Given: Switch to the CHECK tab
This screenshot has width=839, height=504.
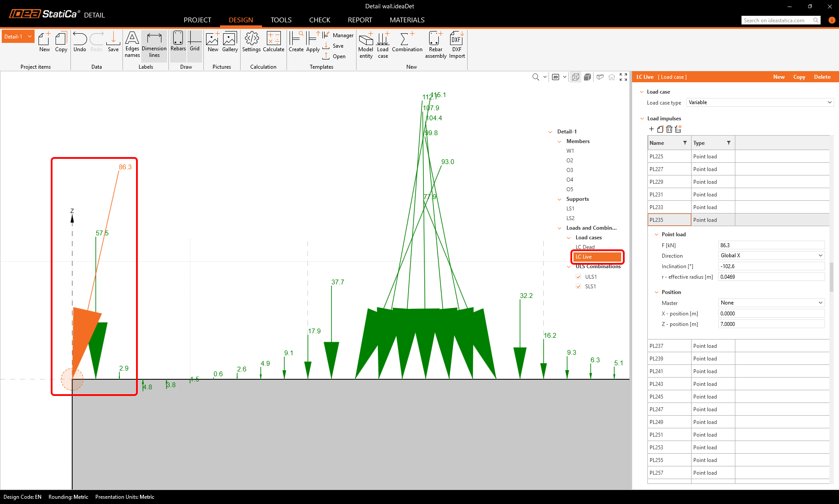Looking at the screenshot, I should point(319,20).
